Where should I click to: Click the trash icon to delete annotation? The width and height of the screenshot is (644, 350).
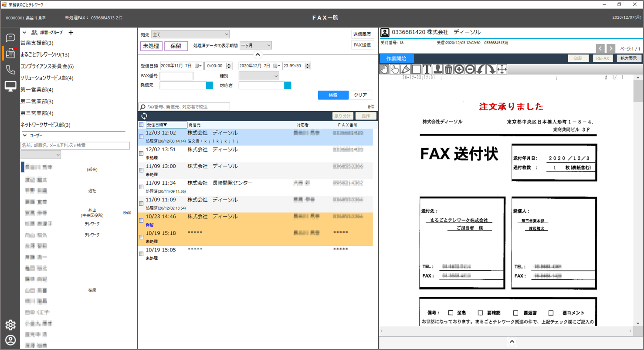tap(448, 69)
